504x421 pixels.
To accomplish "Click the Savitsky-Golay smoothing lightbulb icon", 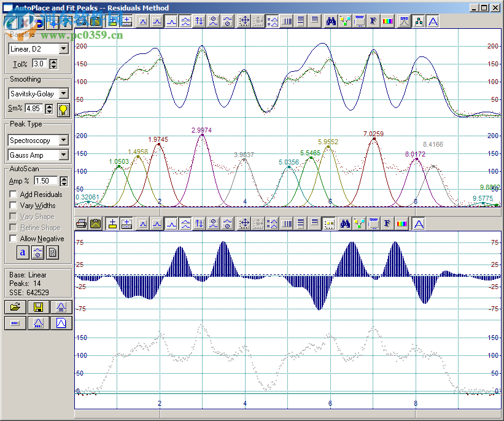I will tap(64, 109).
